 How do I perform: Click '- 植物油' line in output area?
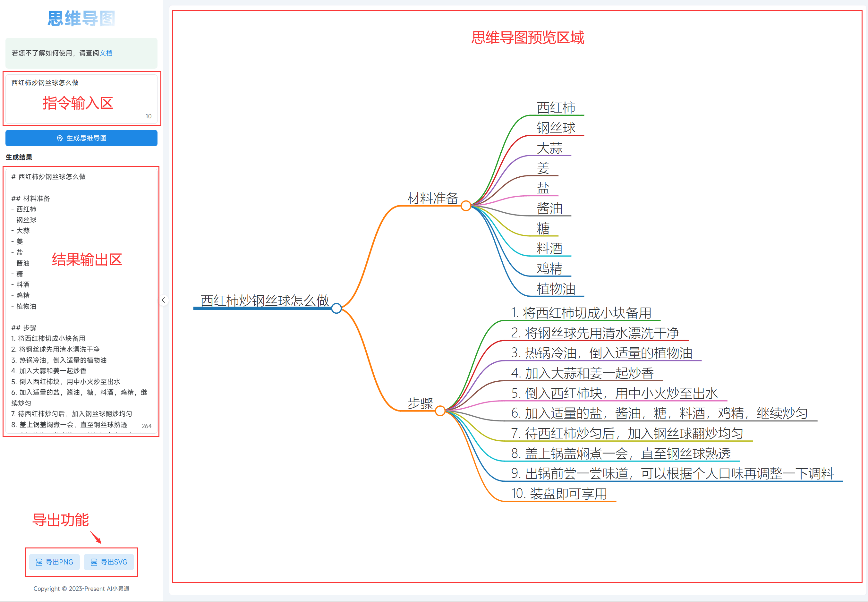[x=24, y=306]
